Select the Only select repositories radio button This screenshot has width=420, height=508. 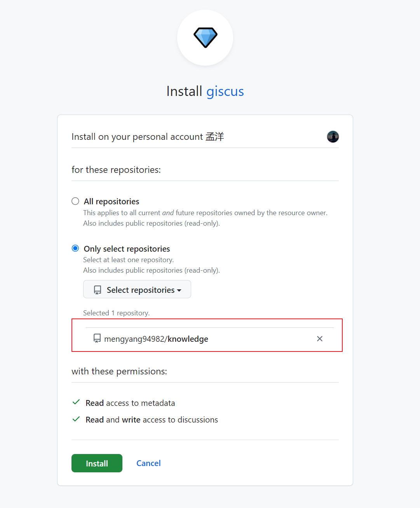click(75, 248)
